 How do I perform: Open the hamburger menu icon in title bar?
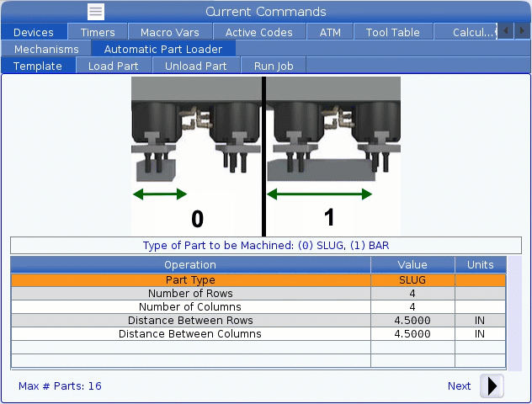coord(96,12)
